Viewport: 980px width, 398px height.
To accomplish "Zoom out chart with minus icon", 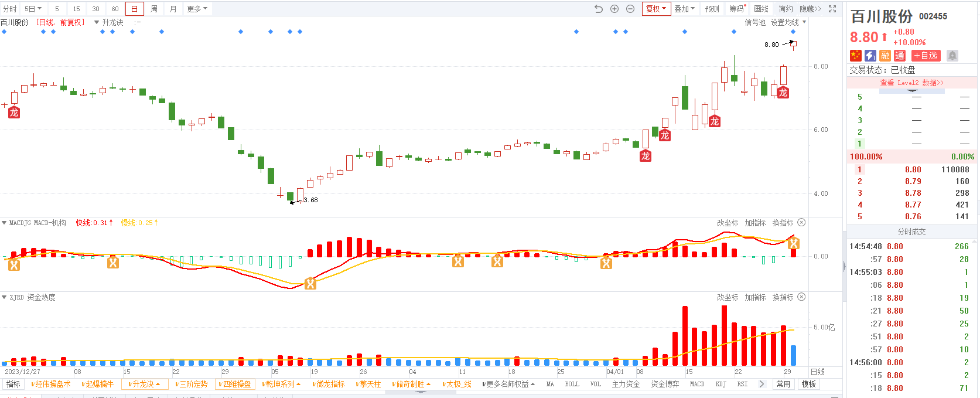I will coord(630,9).
